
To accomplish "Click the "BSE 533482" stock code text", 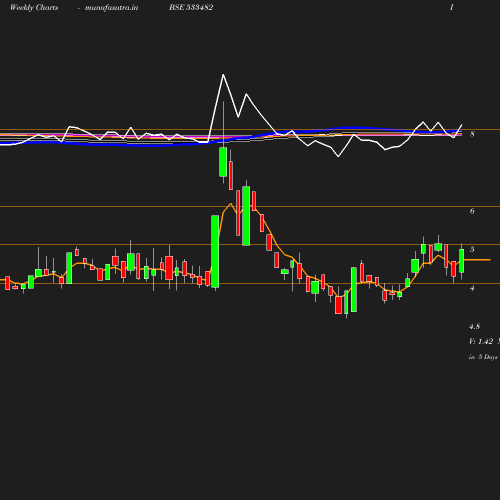I will point(191,7).
